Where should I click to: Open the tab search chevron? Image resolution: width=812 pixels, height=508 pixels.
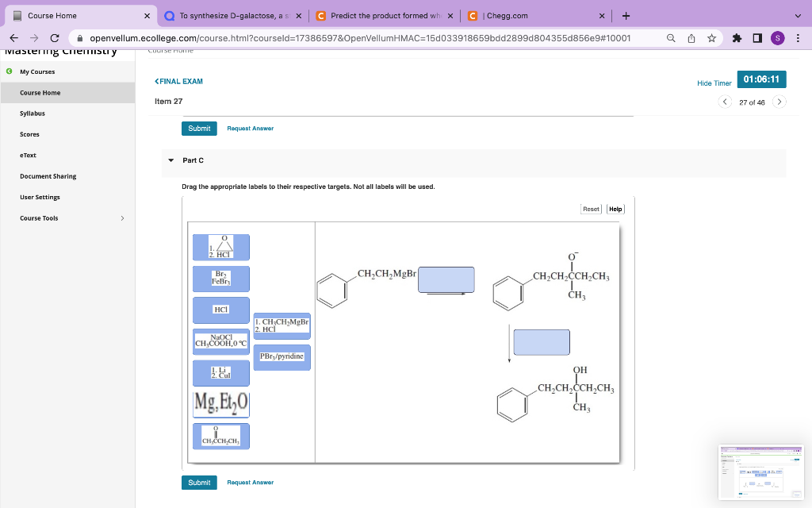point(798,16)
